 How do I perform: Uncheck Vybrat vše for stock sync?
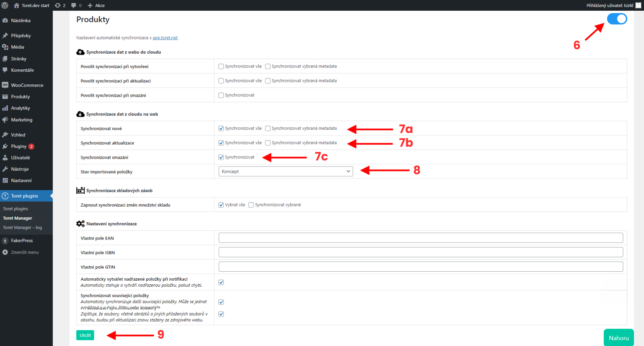tap(221, 205)
